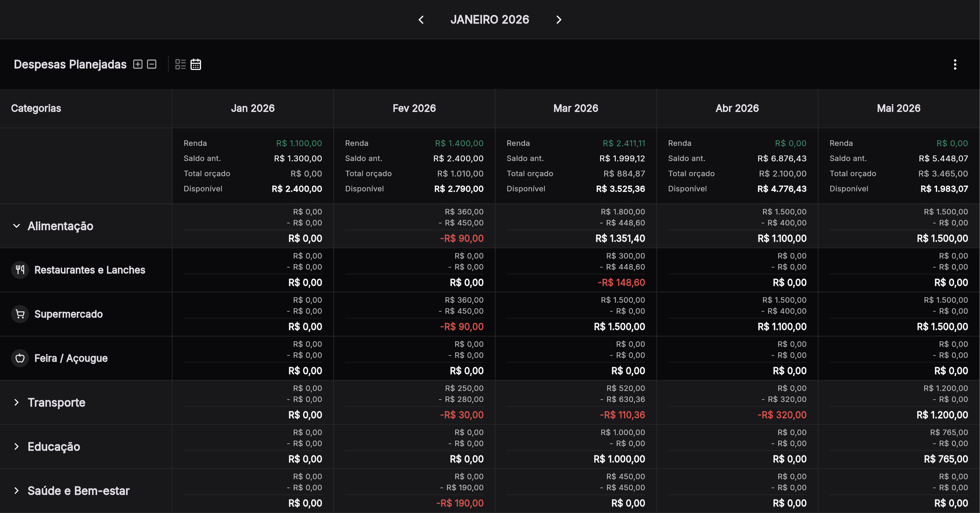Click Fev 2026 Renda value R$ 1.400,00
This screenshot has width=980, height=513.
(x=459, y=143)
